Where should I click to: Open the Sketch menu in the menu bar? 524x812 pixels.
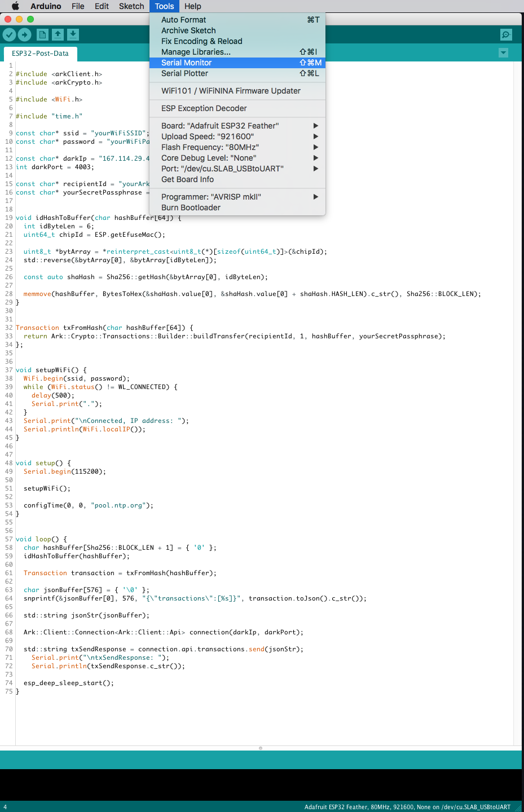click(x=131, y=6)
